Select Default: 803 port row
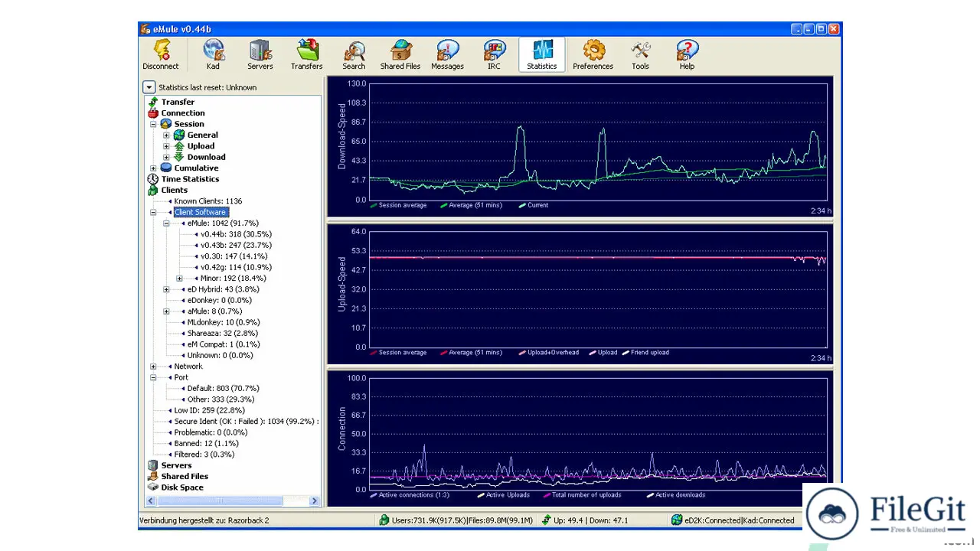Viewport: 980px width, 551px height. (x=223, y=389)
